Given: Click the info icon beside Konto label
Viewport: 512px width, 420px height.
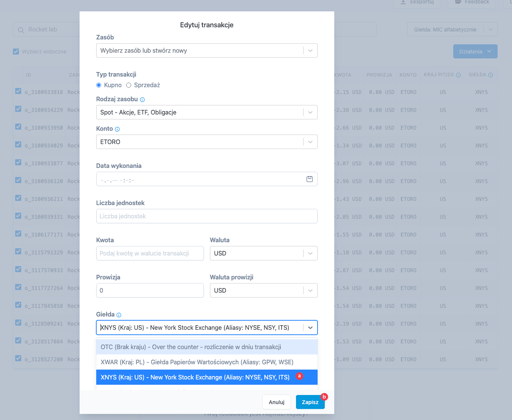Looking at the screenshot, I should coord(117,129).
